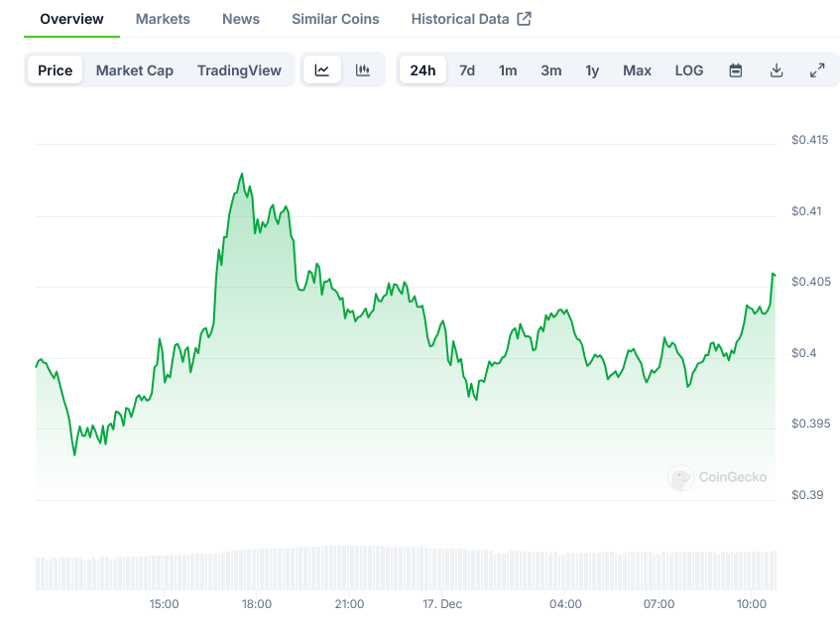The height and width of the screenshot is (624, 840).
Task: Select the Overview tab
Action: point(71,19)
